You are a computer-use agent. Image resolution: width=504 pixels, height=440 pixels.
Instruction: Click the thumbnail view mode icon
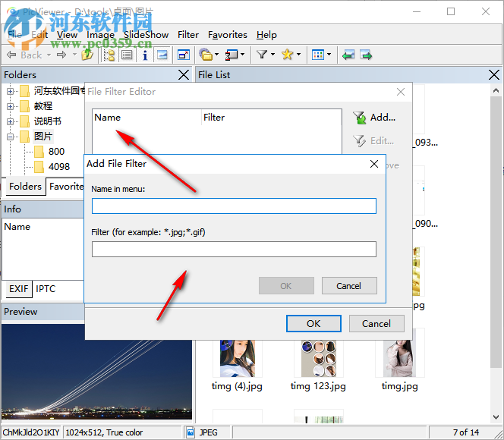pyautogui.click(x=317, y=55)
